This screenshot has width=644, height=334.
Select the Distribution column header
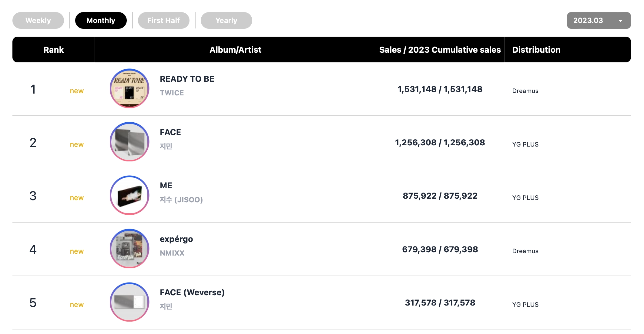[x=536, y=50]
